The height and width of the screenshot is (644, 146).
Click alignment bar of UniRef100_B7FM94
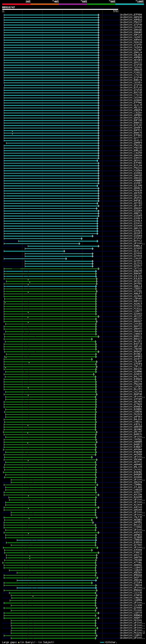tap(51, 15)
